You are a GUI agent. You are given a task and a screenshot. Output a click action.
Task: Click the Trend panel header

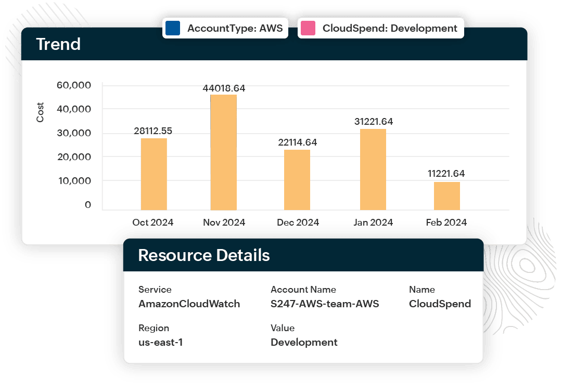pos(58,45)
